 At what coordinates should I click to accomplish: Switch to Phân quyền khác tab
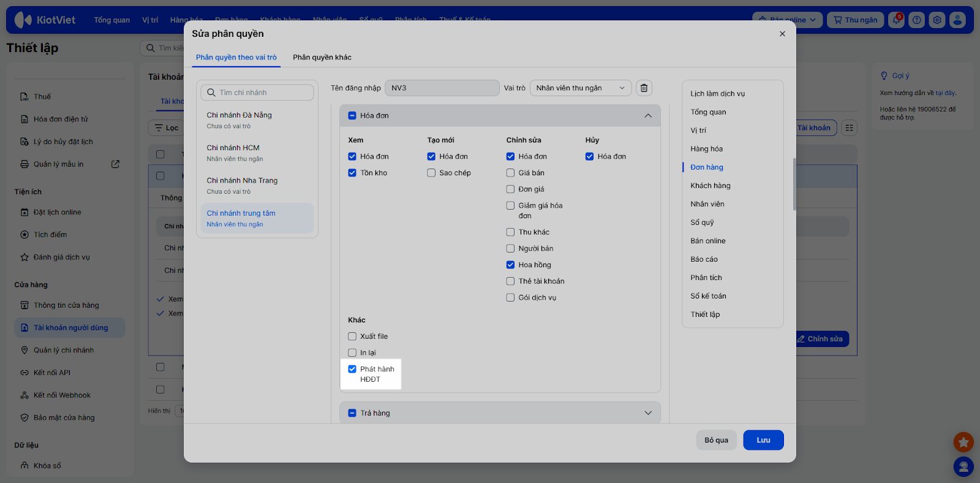322,58
